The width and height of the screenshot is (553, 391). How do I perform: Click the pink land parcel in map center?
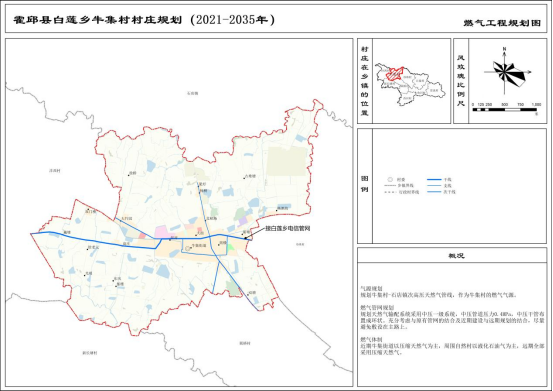point(162,232)
